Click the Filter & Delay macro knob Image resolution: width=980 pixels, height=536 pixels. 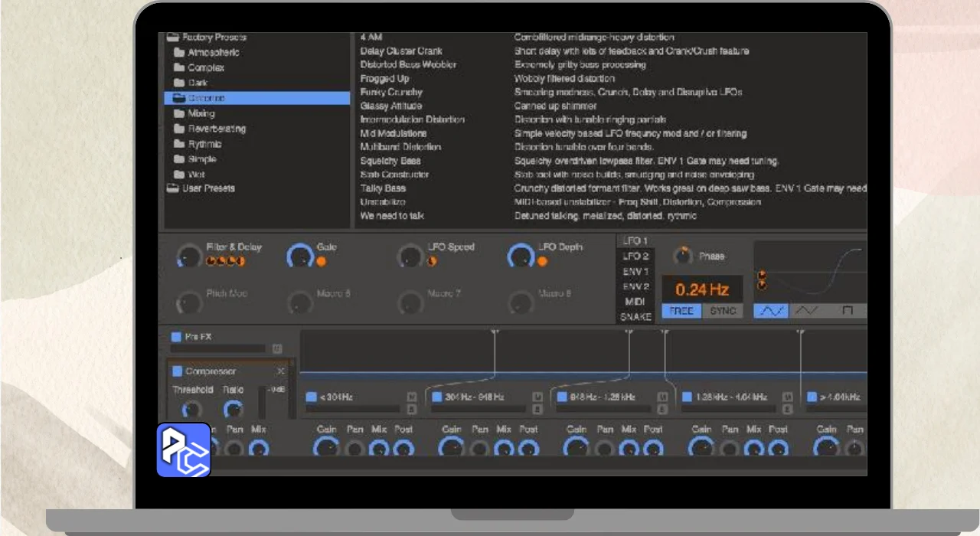coord(188,257)
